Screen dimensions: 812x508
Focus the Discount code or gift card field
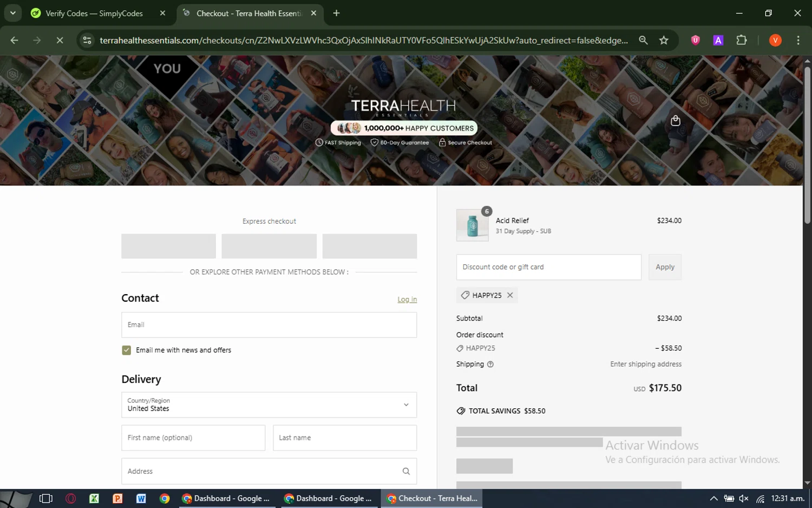click(x=548, y=267)
